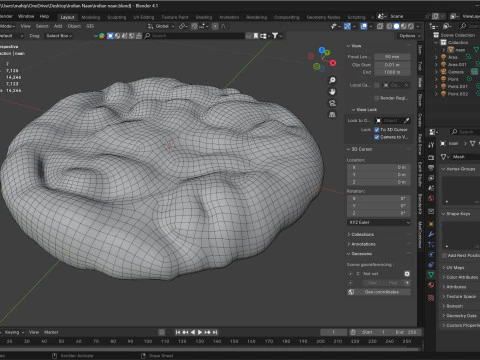Open the Output properties tab icon
Screen dimensions: 480x360
point(431,168)
